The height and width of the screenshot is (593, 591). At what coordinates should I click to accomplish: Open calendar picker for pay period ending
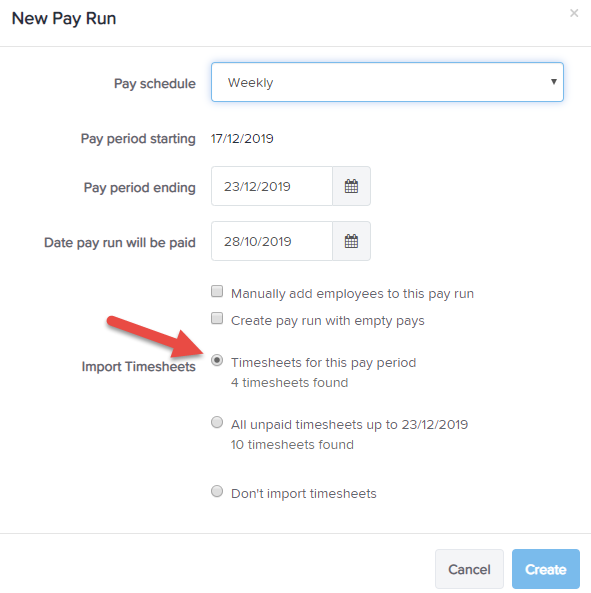tap(351, 186)
